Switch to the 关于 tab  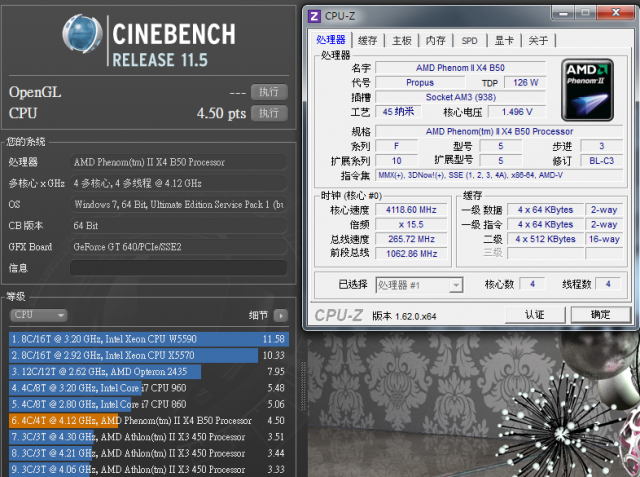click(x=538, y=40)
